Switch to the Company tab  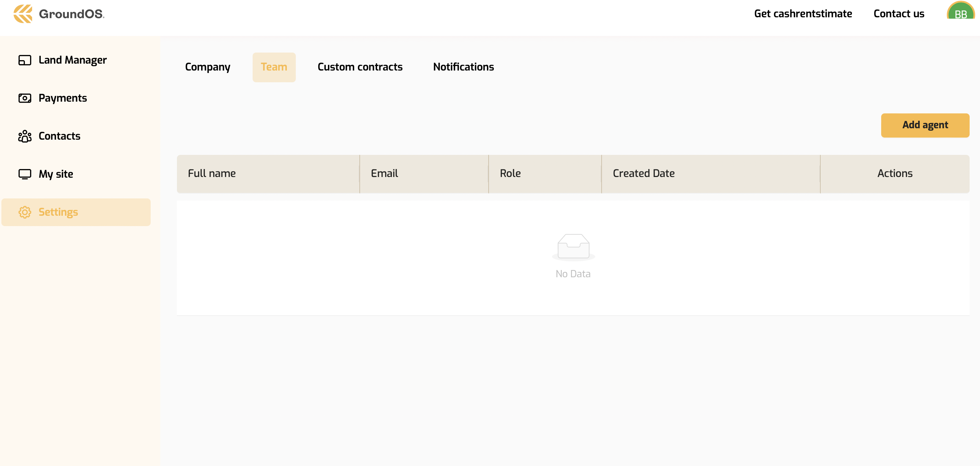(207, 67)
